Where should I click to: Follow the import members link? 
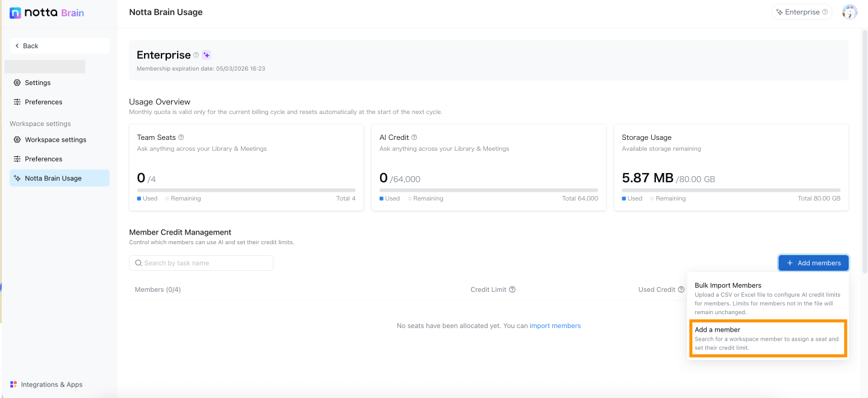[x=555, y=326]
